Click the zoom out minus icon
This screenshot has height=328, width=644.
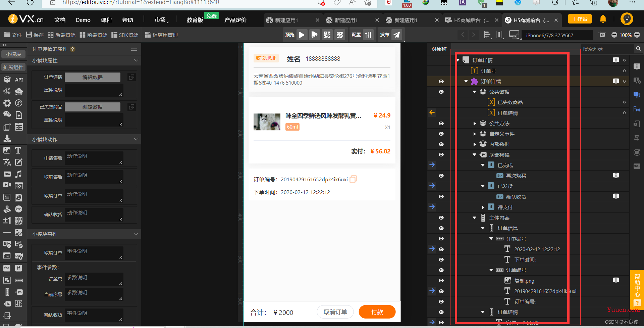pos(614,35)
